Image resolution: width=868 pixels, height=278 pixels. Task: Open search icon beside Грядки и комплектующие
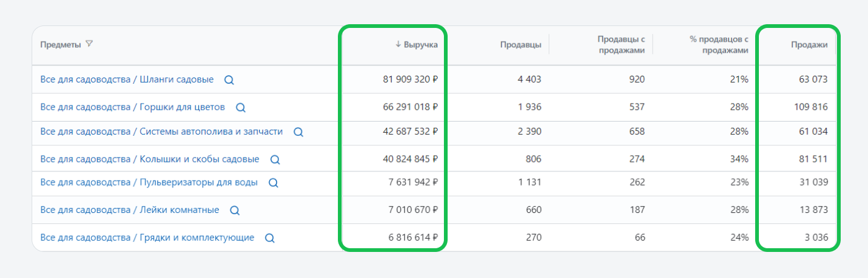point(270,238)
